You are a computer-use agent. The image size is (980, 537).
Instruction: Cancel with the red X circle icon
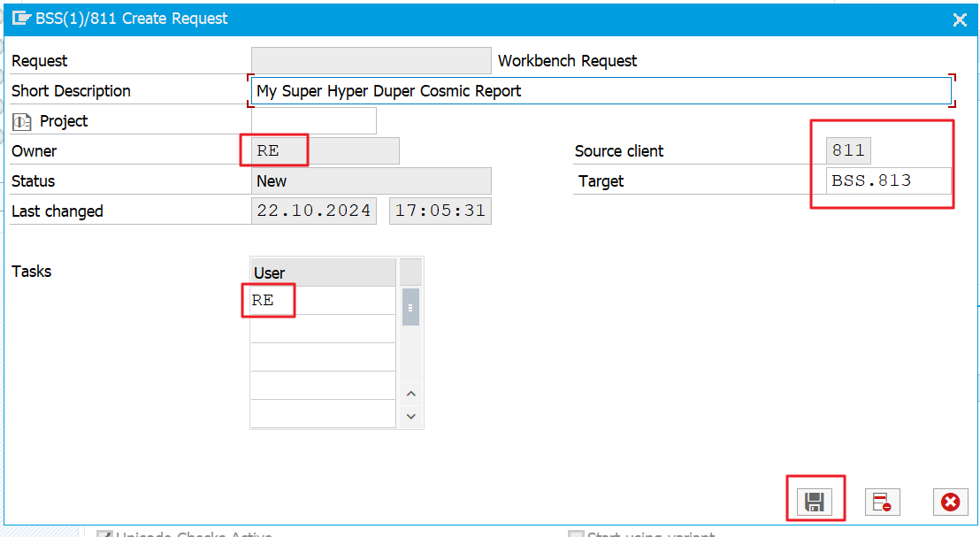coord(950,502)
